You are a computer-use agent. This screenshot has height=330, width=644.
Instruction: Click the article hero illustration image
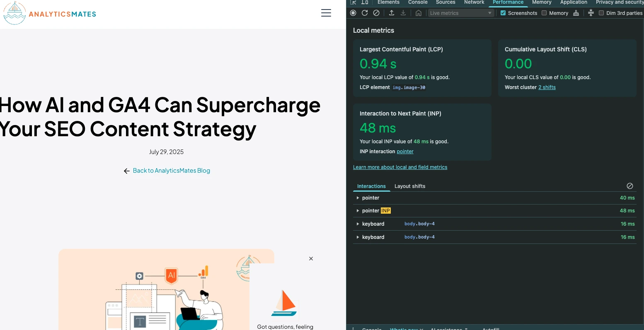tap(166, 289)
